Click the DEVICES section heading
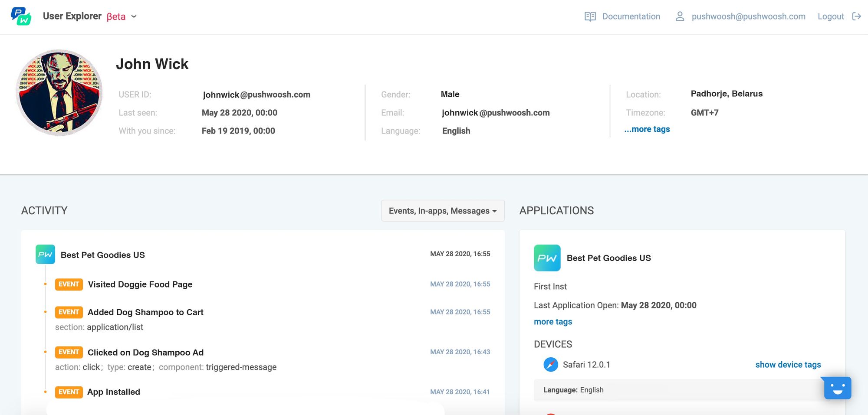 (x=553, y=344)
